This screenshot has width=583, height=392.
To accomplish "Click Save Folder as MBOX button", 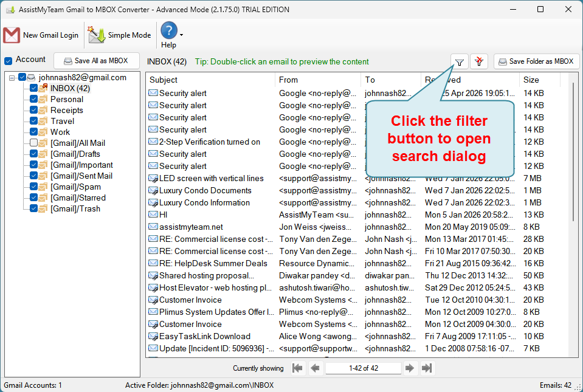I will (536, 61).
